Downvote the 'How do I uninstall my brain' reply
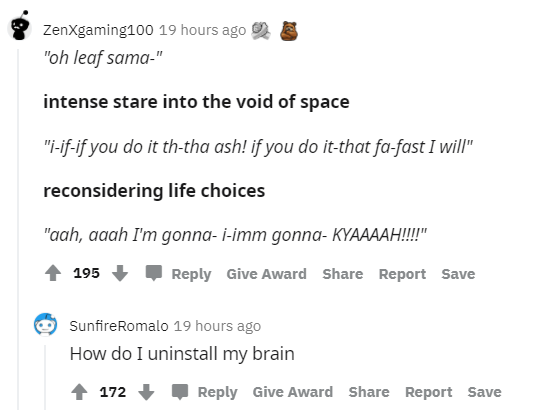 point(146,392)
